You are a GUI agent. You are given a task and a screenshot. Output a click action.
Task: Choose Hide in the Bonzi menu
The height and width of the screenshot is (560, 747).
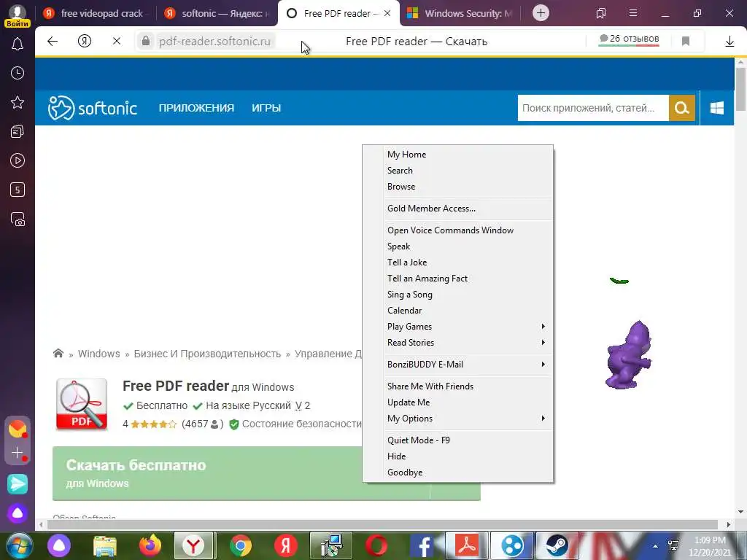point(468,456)
